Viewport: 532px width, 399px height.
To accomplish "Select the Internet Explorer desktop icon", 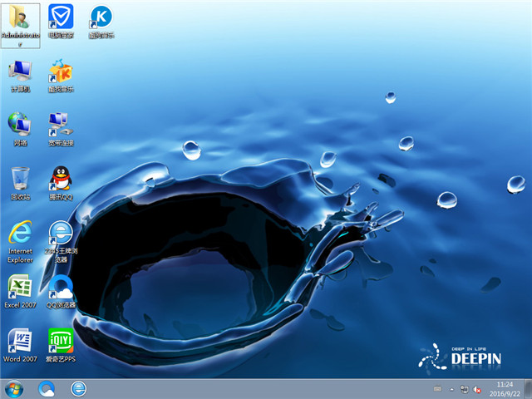I will [x=20, y=234].
